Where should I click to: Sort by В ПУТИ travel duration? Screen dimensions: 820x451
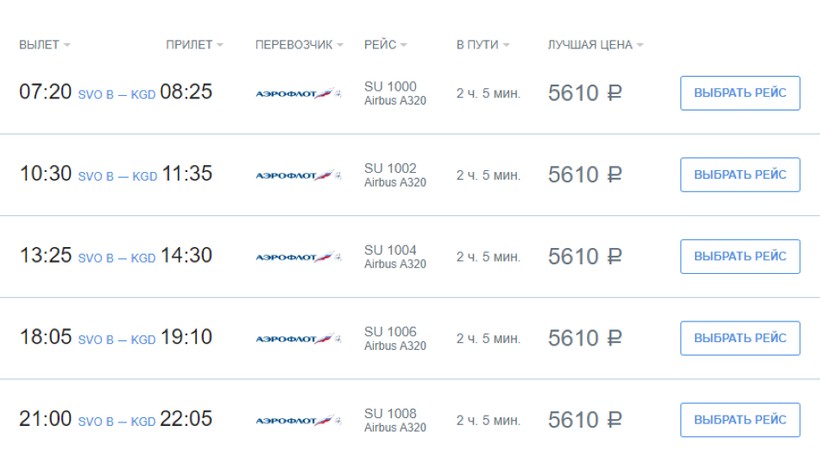point(482,45)
